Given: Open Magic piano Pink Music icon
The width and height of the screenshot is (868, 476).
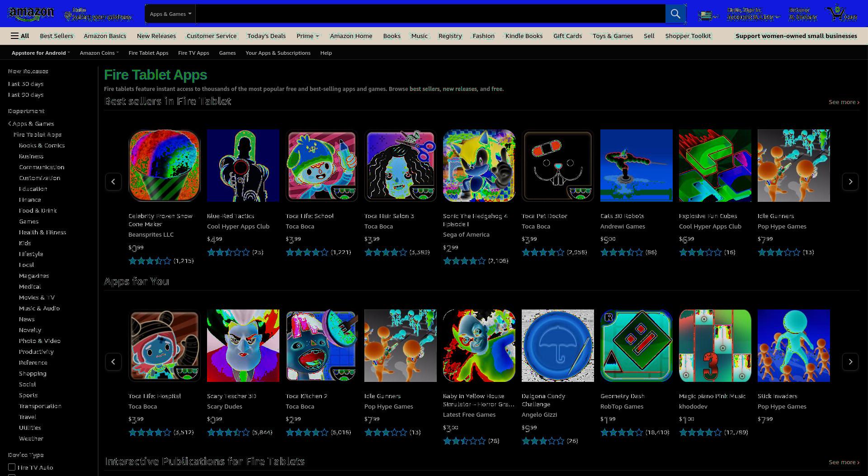Looking at the screenshot, I should click(715, 346).
